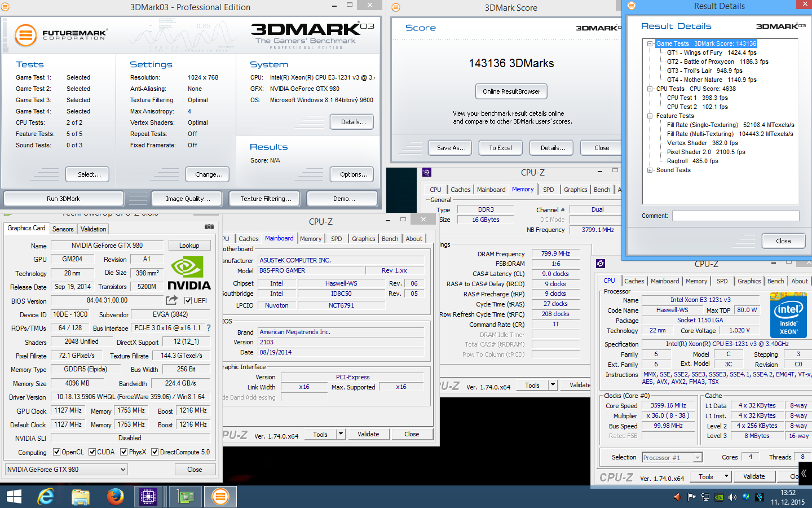This screenshot has width=812, height=508.
Task: Select the 3DMark orange taskbar icon
Action: click(220, 497)
